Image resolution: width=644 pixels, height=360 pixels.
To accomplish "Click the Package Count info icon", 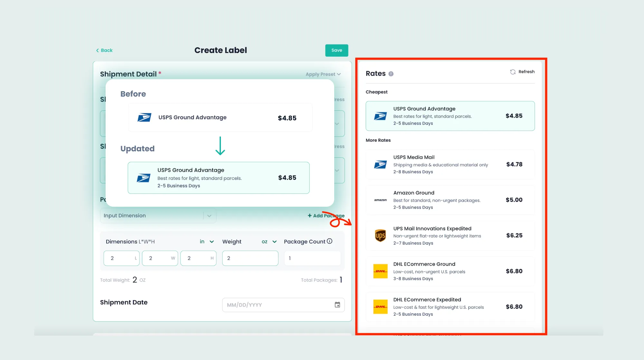I will [329, 241].
